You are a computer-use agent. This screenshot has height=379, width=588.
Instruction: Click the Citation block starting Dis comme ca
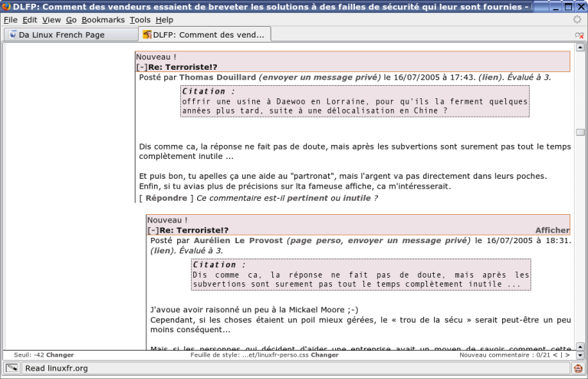click(x=361, y=275)
